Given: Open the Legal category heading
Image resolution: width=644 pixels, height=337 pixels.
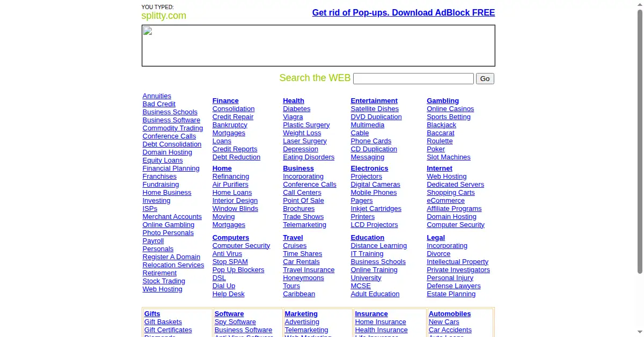Looking at the screenshot, I should [436, 238].
